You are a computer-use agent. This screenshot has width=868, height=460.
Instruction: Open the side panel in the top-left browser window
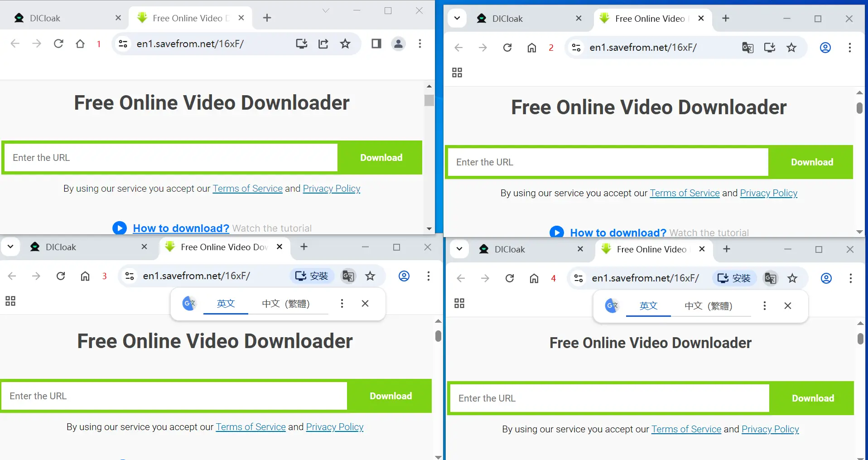coord(376,44)
